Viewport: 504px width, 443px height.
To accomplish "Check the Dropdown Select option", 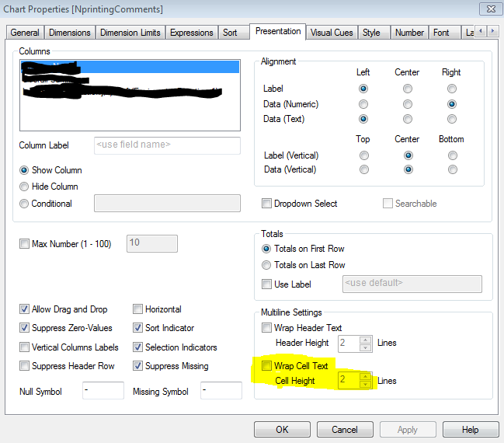I will [266, 204].
